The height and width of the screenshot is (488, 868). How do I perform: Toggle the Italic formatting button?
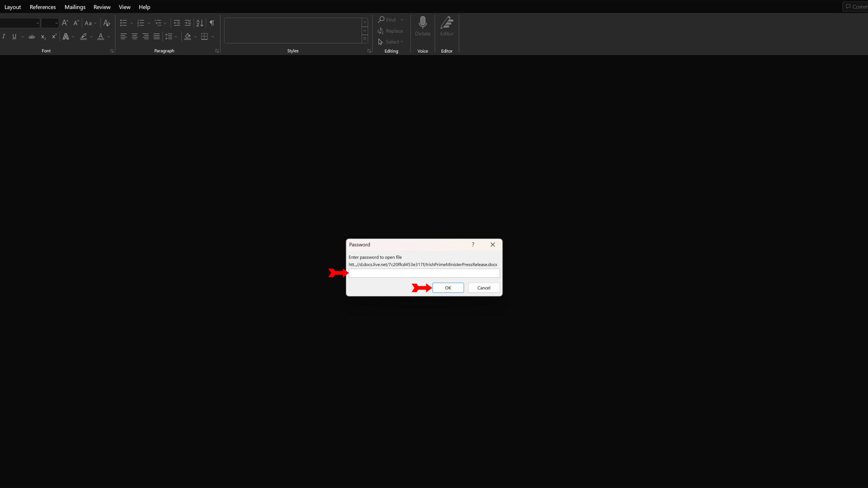pos(4,36)
